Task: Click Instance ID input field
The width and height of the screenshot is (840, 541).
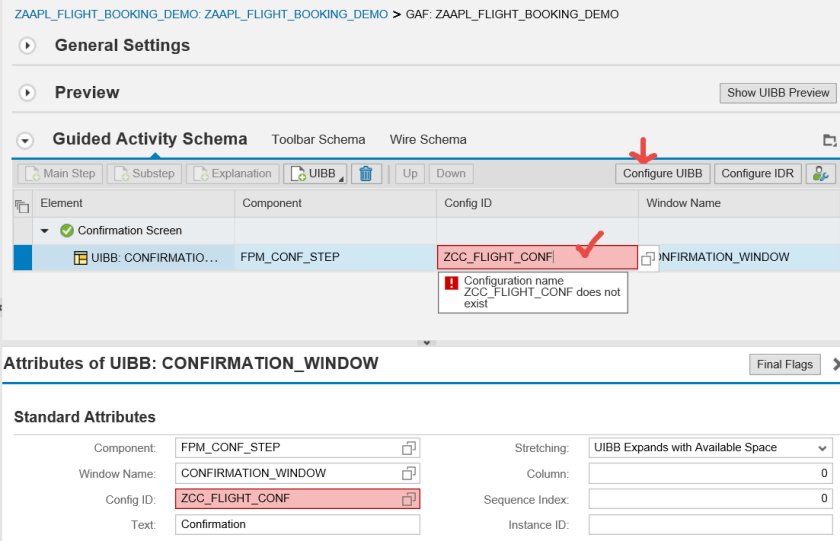Action: point(710,524)
